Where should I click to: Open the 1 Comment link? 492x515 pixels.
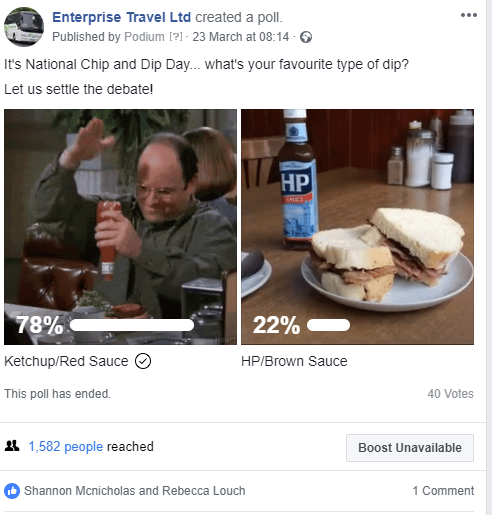pyautogui.click(x=443, y=491)
